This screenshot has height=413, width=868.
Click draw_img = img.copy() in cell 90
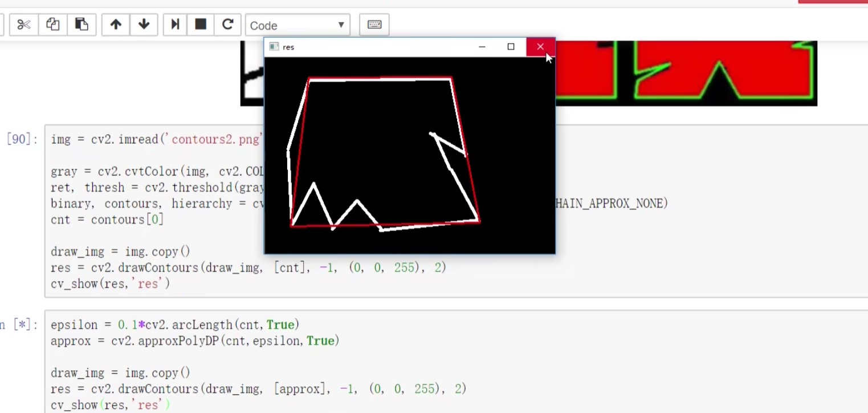[x=121, y=252]
